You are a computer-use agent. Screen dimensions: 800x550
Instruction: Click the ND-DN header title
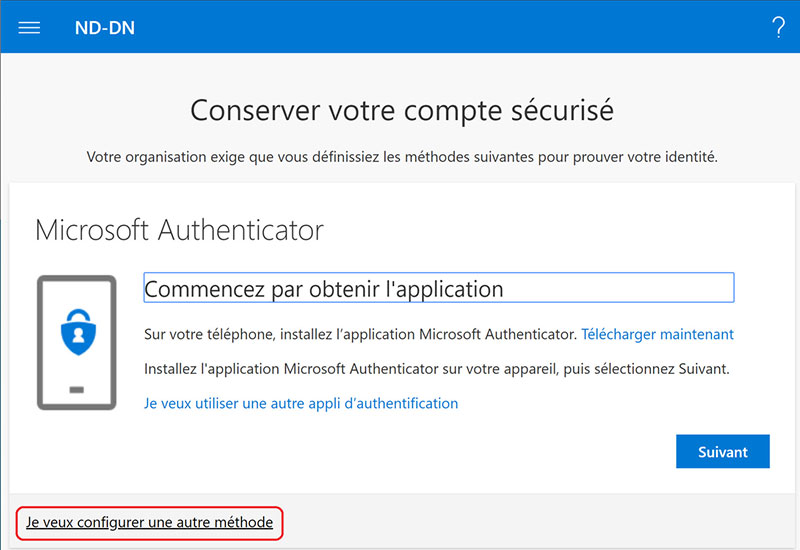click(x=105, y=28)
